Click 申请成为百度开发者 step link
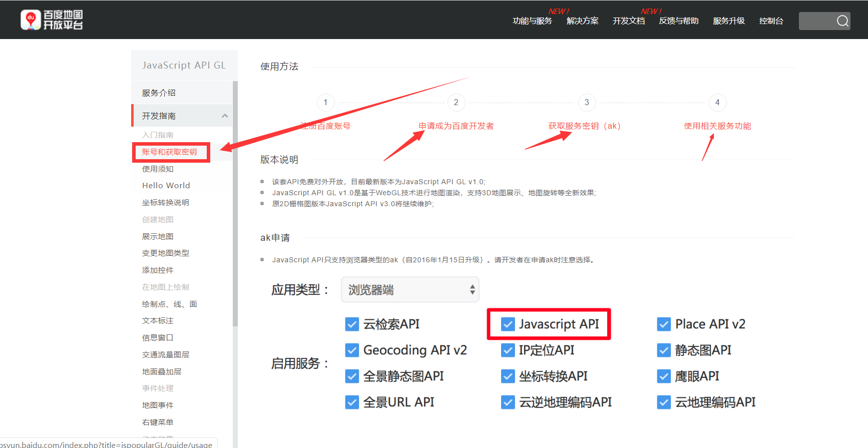This screenshot has height=448, width=868. pyautogui.click(x=456, y=126)
